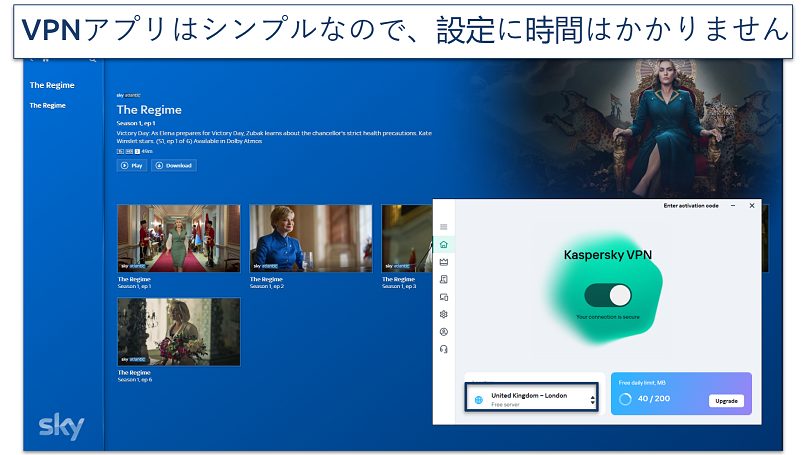Open The Regime episode 6 thumbnail
Screen dimensions: 806x455
[x=178, y=330]
